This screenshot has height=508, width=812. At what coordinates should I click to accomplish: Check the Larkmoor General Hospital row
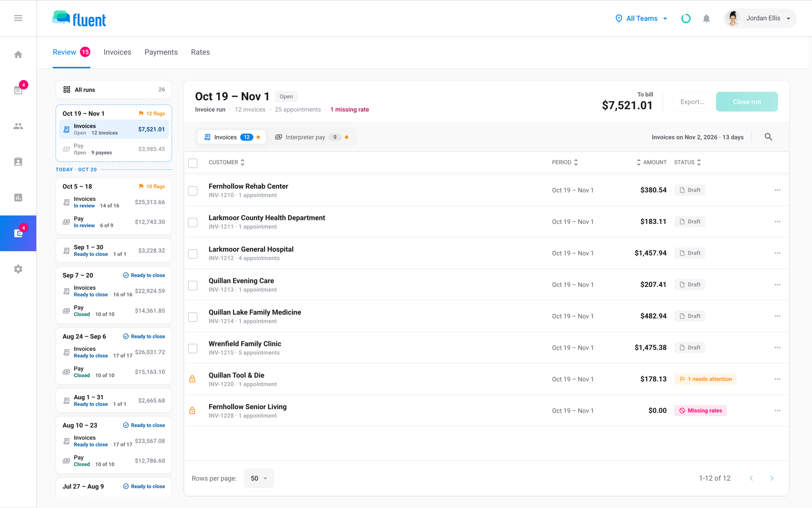pos(193,254)
